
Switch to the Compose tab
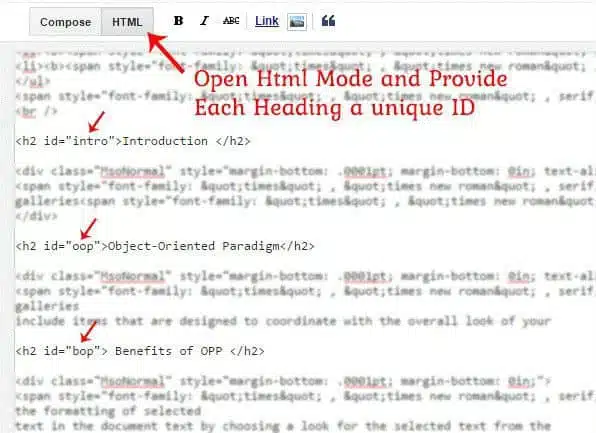click(65, 22)
